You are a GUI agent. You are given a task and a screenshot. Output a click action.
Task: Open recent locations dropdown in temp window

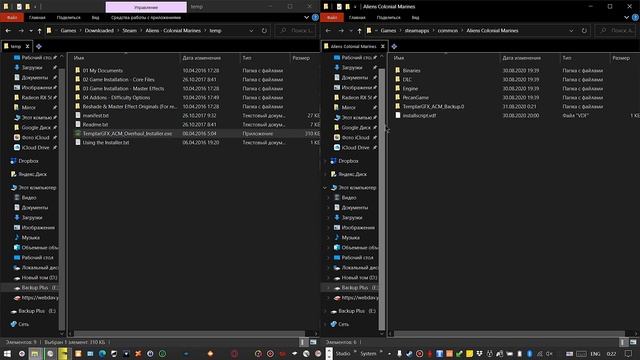point(31,31)
